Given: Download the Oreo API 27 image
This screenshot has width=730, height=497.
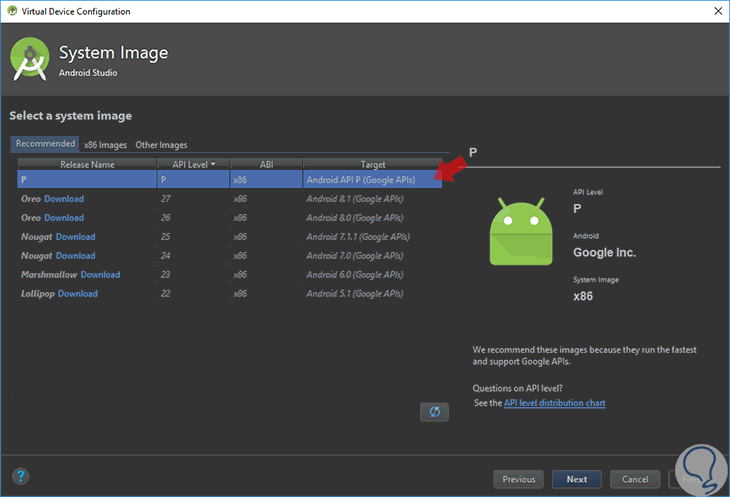Looking at the screenshot, I should tap(64, 199).
